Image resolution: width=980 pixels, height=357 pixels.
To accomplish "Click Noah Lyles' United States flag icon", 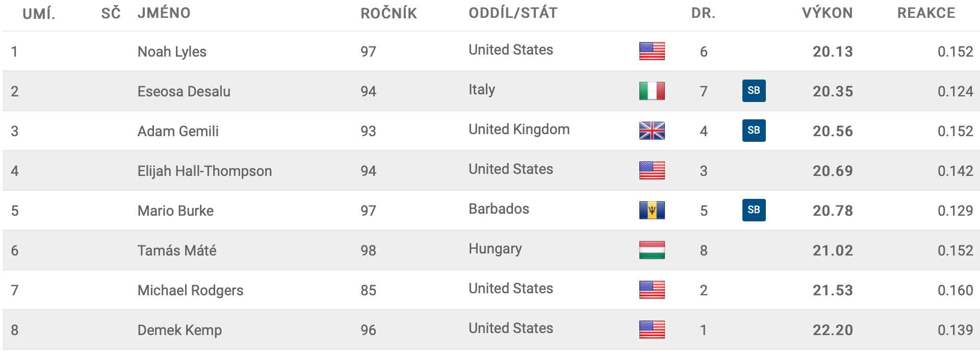I will click(x=652, y=51).
